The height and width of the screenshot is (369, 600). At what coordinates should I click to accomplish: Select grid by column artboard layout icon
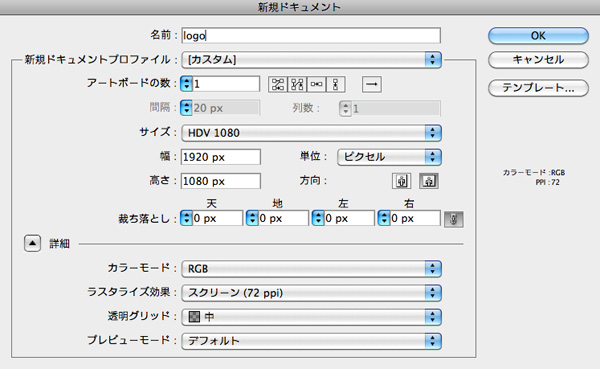(x=297, y=84)
